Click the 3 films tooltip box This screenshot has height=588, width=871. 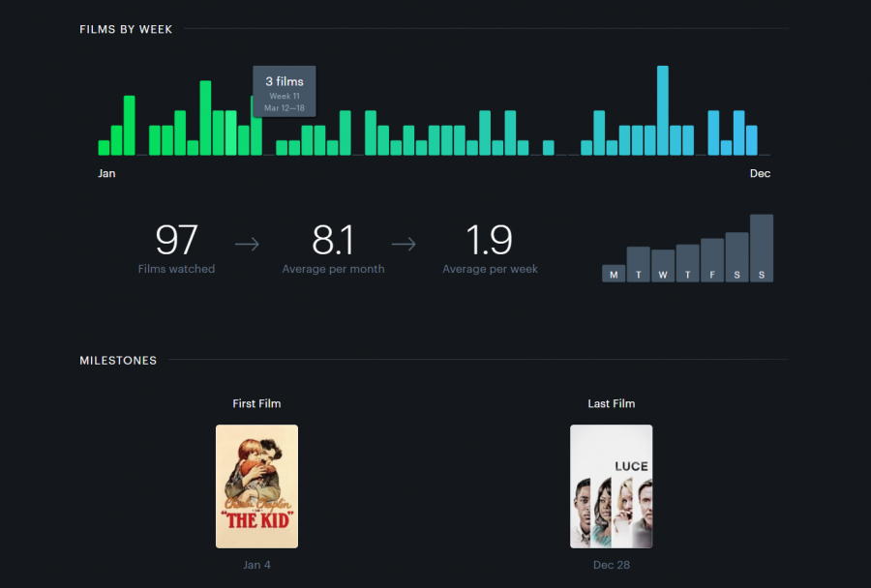pyautogui.click(x=284, y=91)
